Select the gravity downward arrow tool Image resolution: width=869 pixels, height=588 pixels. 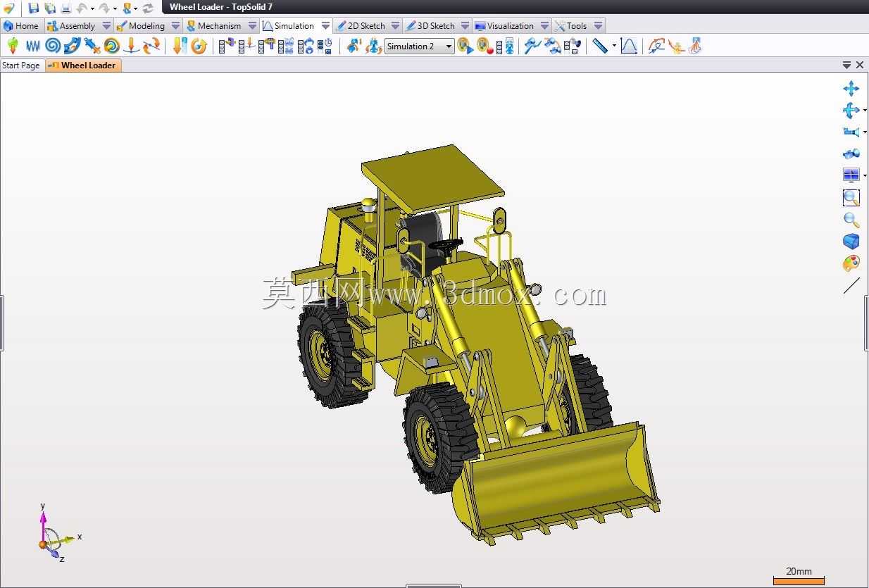131,46
